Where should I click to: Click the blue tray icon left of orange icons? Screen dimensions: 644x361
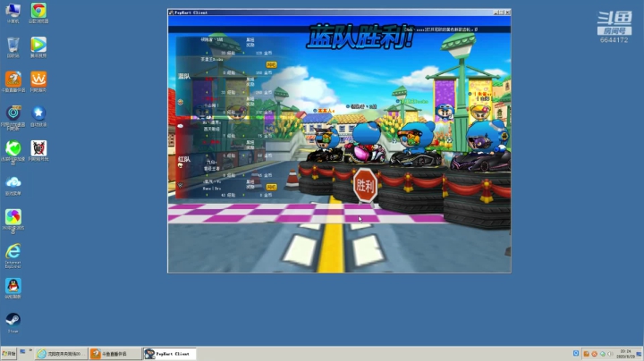tap(576, 354)
